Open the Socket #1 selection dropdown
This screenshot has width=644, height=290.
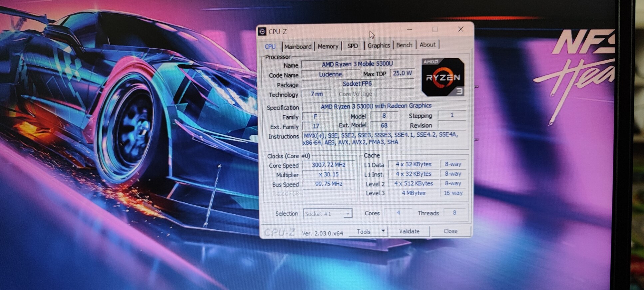[x=328, y=214]
